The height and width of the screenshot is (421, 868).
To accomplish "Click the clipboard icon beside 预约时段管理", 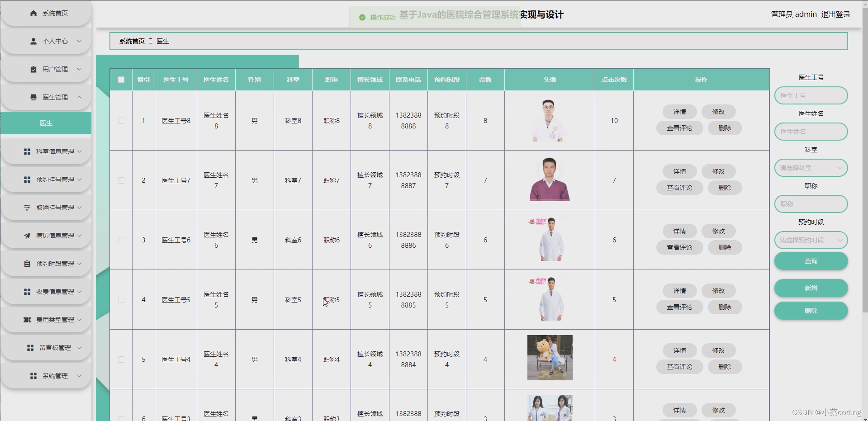I will (x=27, y=264).
